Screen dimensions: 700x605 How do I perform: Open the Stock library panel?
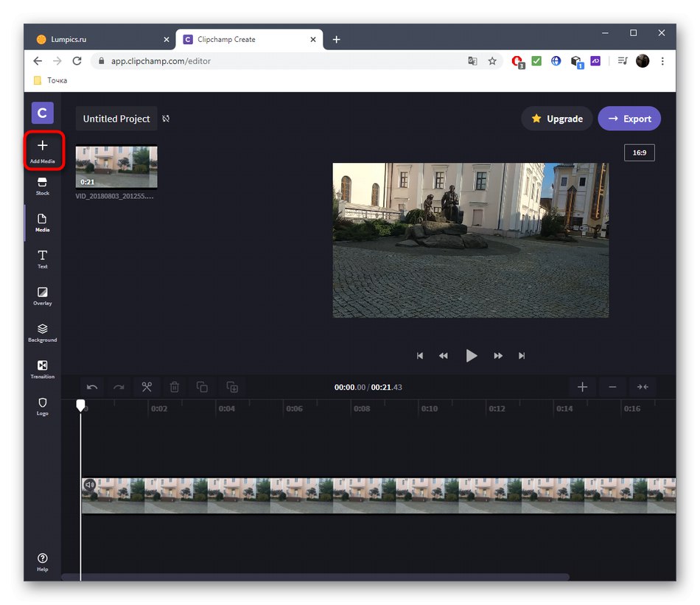(x=43, y=186)
